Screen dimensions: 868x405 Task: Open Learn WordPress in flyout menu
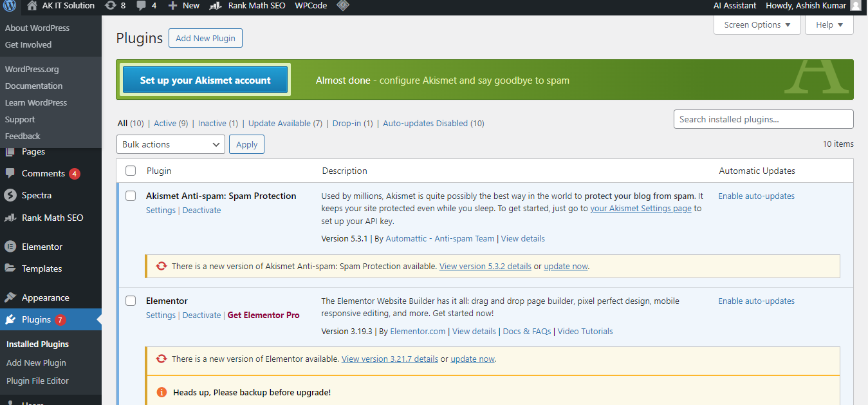pyautogui.click(x=36, y=102)
